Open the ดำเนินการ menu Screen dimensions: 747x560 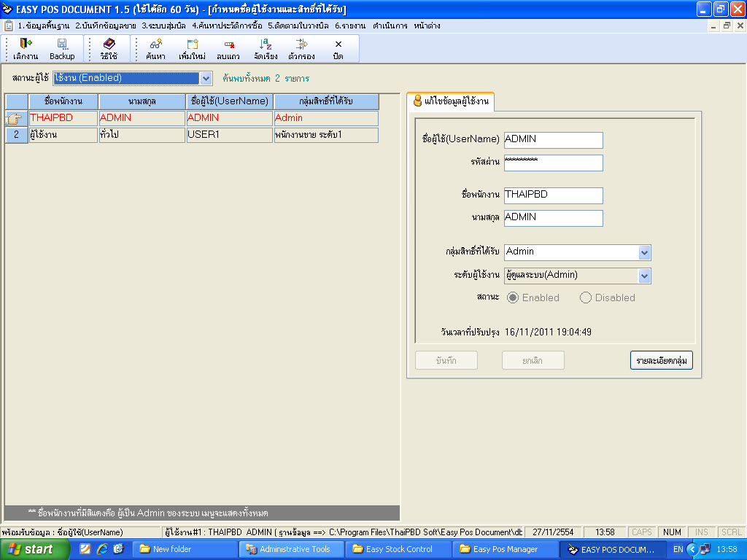[390, 26]
